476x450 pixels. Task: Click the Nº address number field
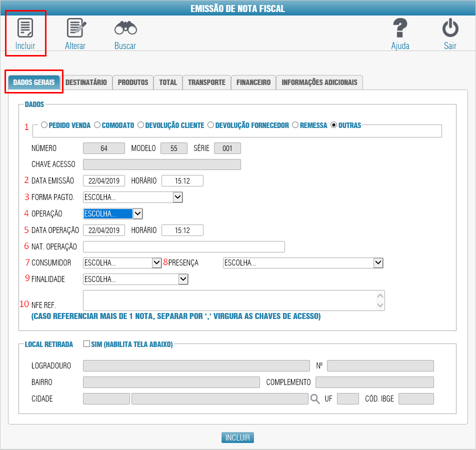coord(380,365)
